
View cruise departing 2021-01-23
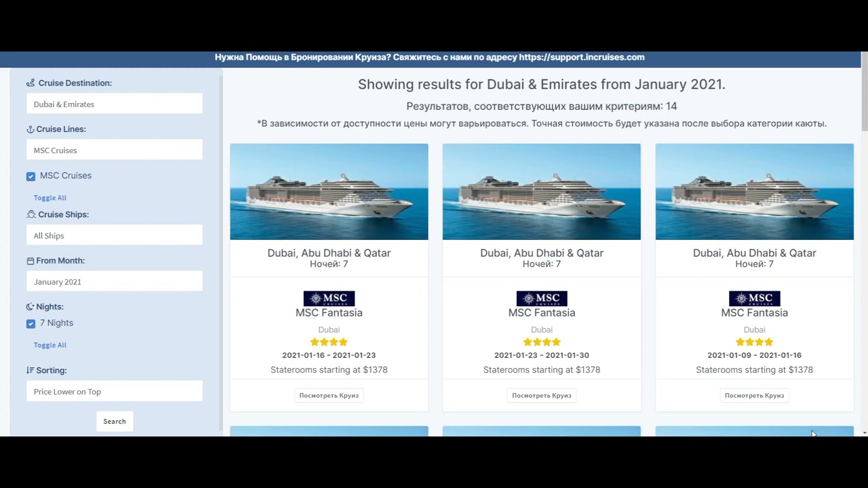pos(542,395)
